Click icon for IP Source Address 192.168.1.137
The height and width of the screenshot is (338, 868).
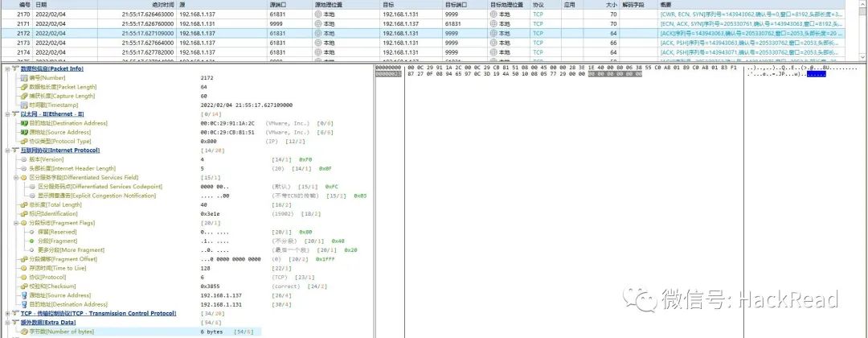tap(24, 295)
